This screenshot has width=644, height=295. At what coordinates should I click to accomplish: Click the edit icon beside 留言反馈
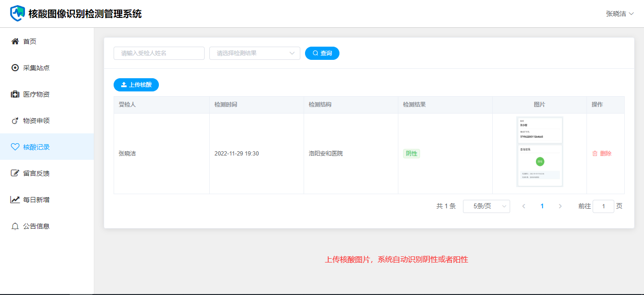click(x=15, y=173)
